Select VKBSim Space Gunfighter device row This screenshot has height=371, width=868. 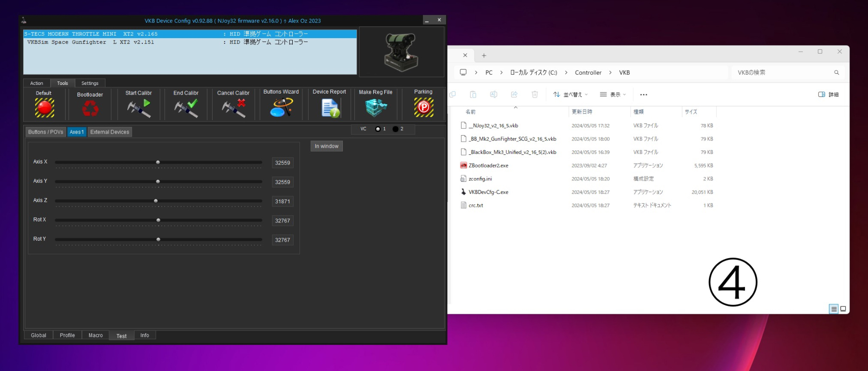click(x=190, y=42)
